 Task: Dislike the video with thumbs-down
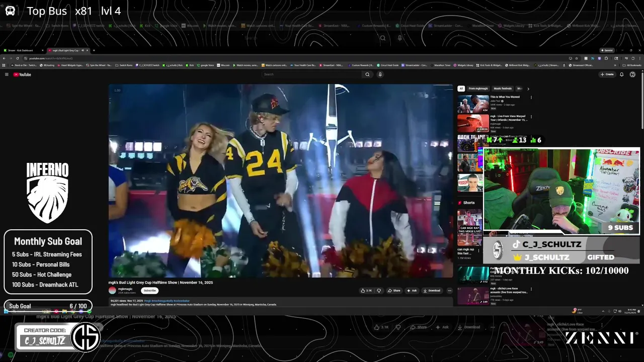(x=379, y=291)
